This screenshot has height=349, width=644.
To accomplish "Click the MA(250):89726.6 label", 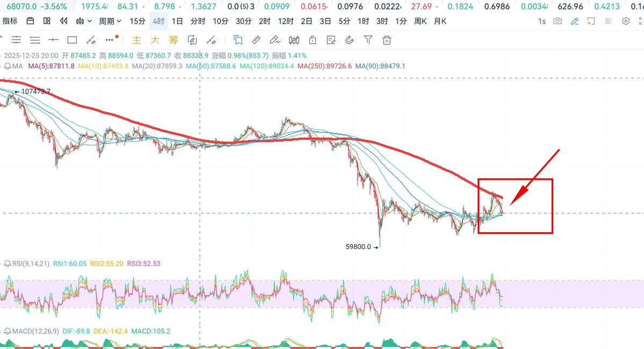I will point(324,66).
